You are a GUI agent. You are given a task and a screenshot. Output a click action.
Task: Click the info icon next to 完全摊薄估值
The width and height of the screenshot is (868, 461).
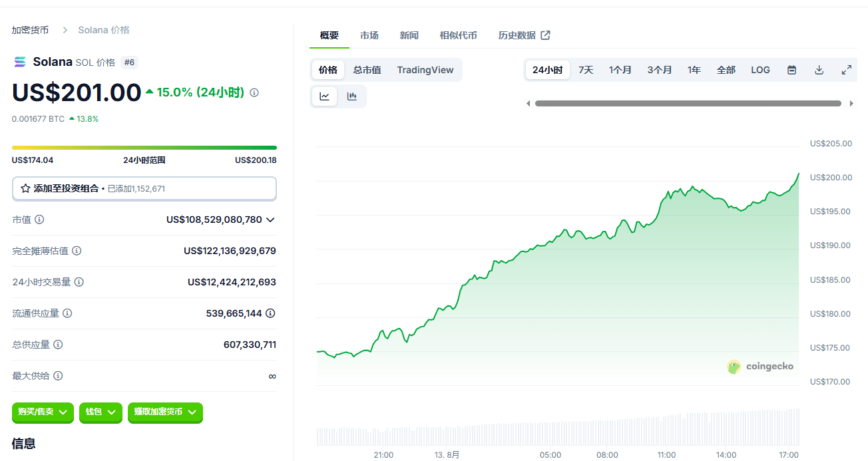77,251
